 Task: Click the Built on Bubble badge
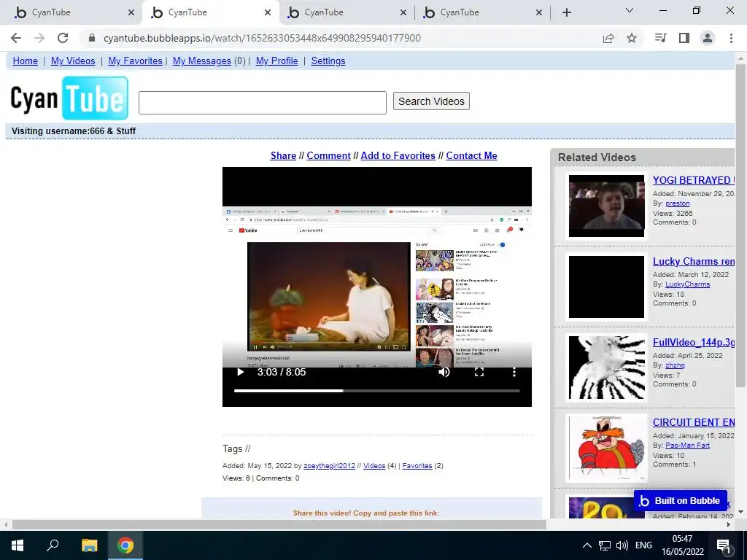coord(681,500)
